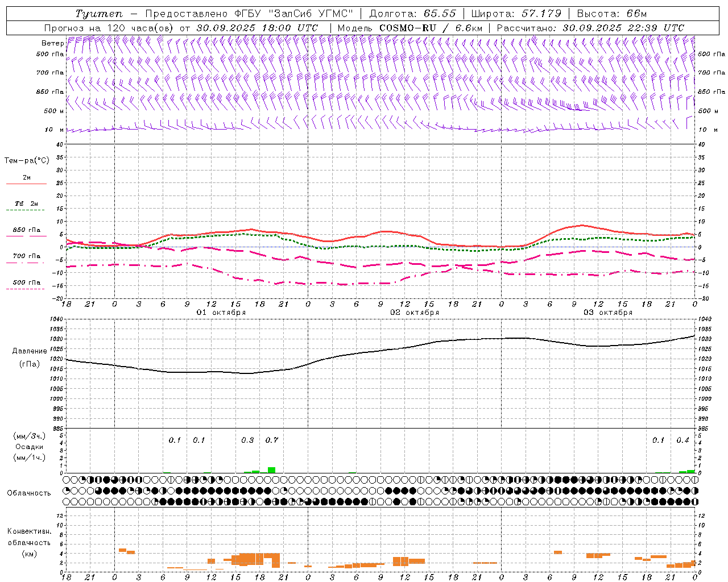The height and width of the screenshot is (582, 728).
Task: Click the "Tyumen" station title
Action: 99,14
